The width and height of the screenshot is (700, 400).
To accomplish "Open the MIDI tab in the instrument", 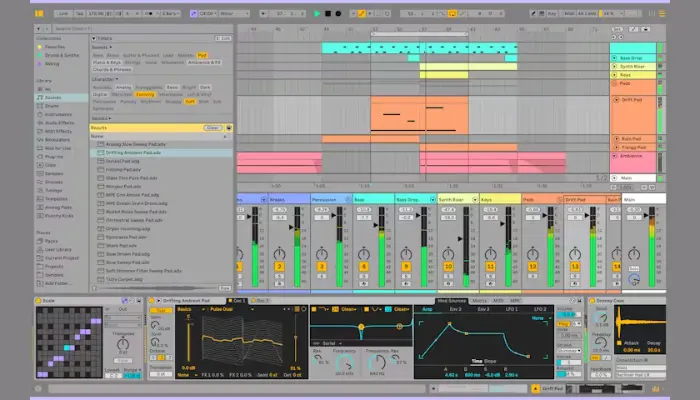I will [499, 301].
